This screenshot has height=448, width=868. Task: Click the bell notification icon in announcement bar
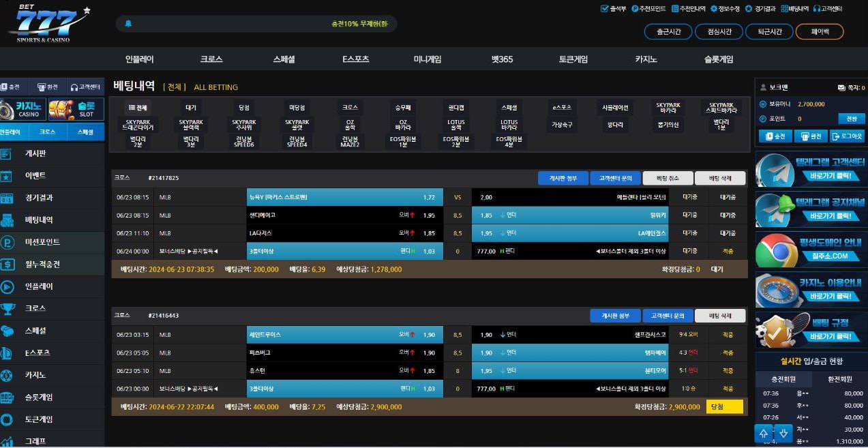tap(128, 24)
